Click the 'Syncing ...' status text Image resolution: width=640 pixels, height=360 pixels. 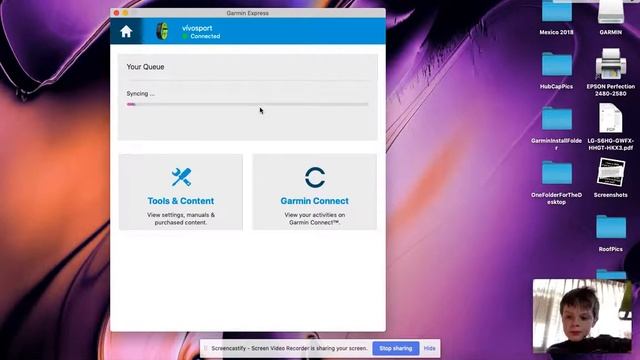(140, 93)
